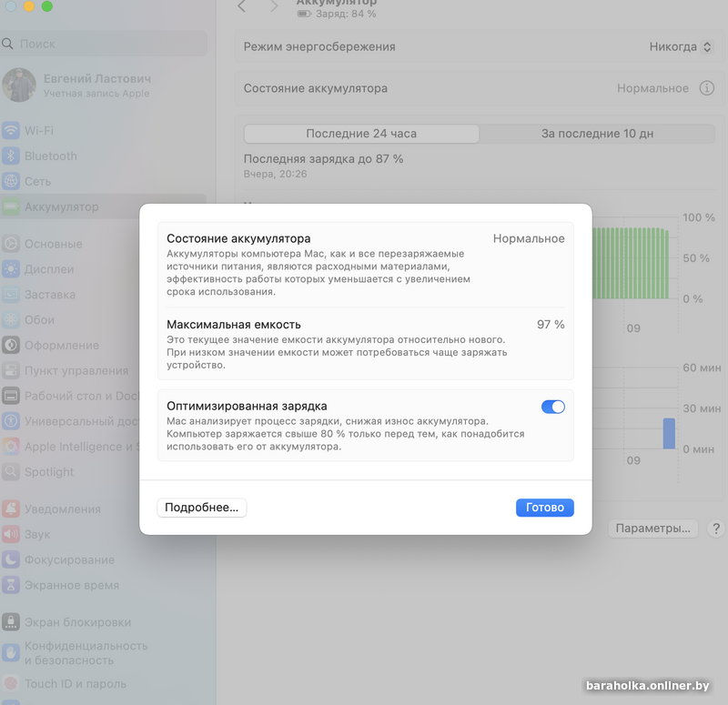The image size is (728, 705).
Task: Click the Touch ID fingerprint icon
Action: tap(11, 684)
